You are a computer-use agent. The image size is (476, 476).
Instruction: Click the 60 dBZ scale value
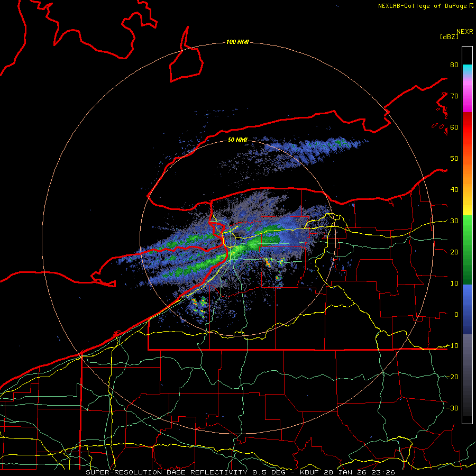(x=454, y=127)
